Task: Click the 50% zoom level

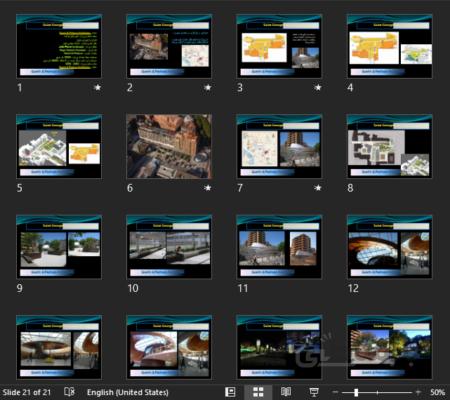Action: click(x=437, y=392)
